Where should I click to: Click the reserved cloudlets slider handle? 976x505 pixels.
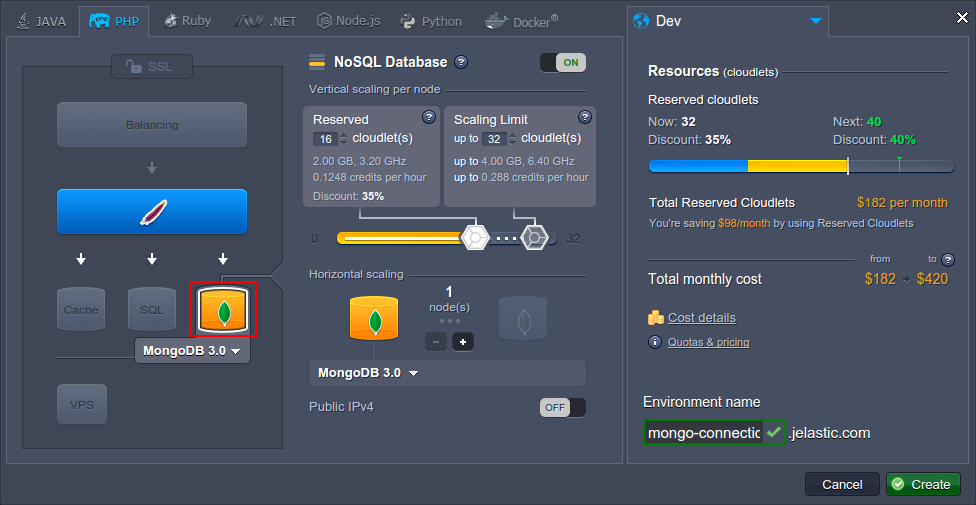point(474,238)
